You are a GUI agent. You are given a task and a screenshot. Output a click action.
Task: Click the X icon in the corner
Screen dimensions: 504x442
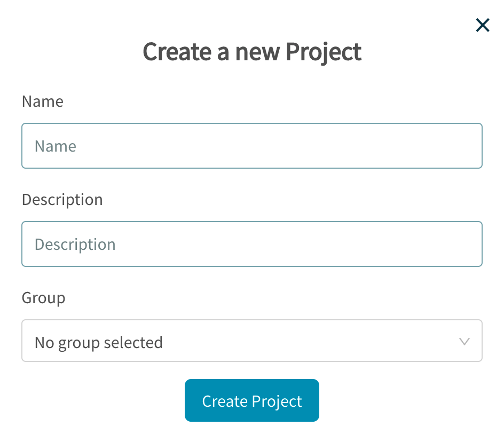point(482,25)
